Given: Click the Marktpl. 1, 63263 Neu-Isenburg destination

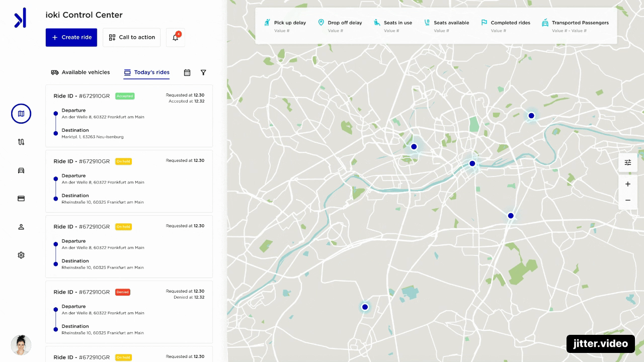Looking at the screenshot, I should [x=93, y=137].
